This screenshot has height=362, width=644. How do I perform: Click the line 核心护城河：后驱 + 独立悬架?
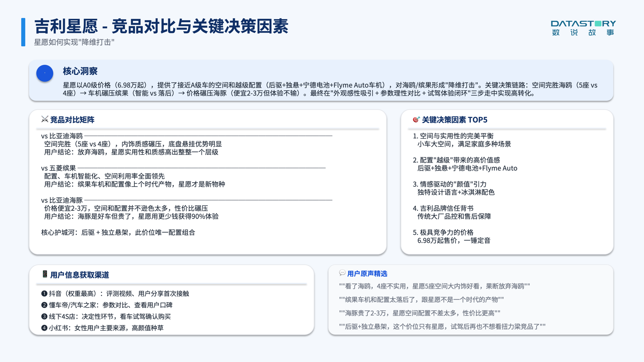pos(118,232)
